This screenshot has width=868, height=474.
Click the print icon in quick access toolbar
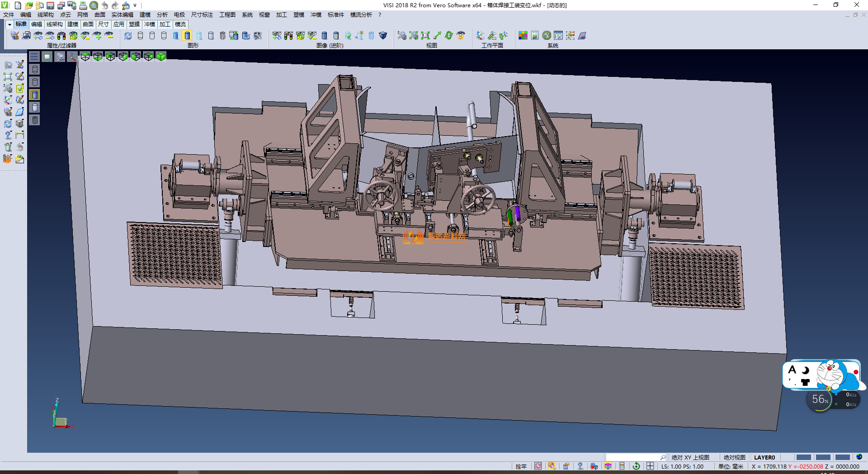click(83, 5)
